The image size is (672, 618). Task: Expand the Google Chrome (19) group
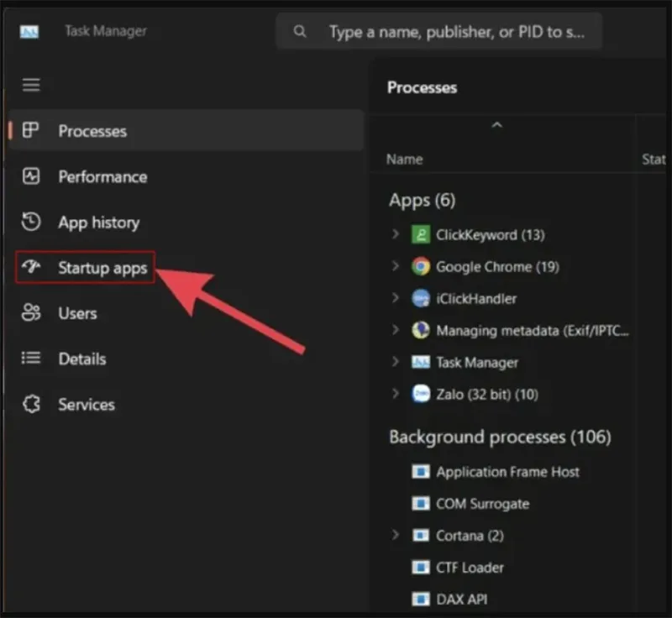(x=395, y=266)
